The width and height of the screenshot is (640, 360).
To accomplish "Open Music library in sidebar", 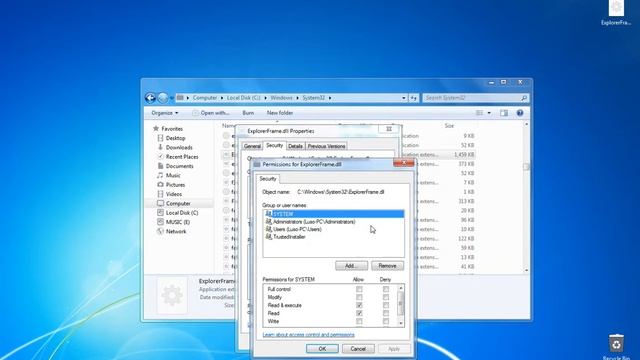I will [173, 175].
